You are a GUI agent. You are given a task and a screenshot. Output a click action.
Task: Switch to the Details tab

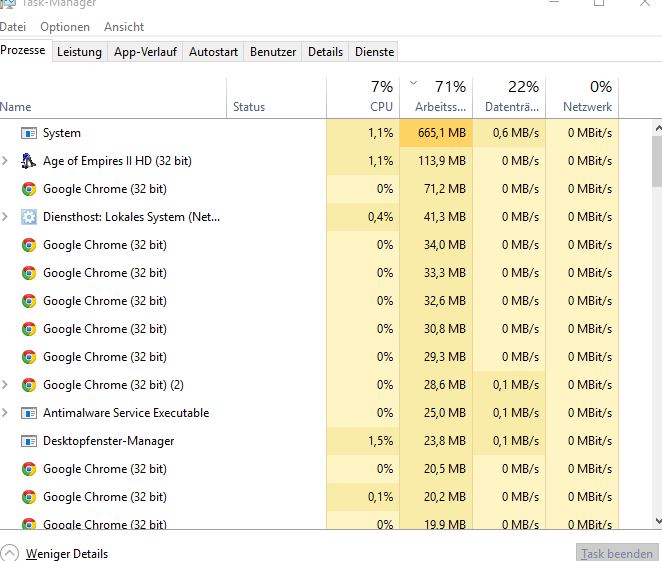point(325,52)
